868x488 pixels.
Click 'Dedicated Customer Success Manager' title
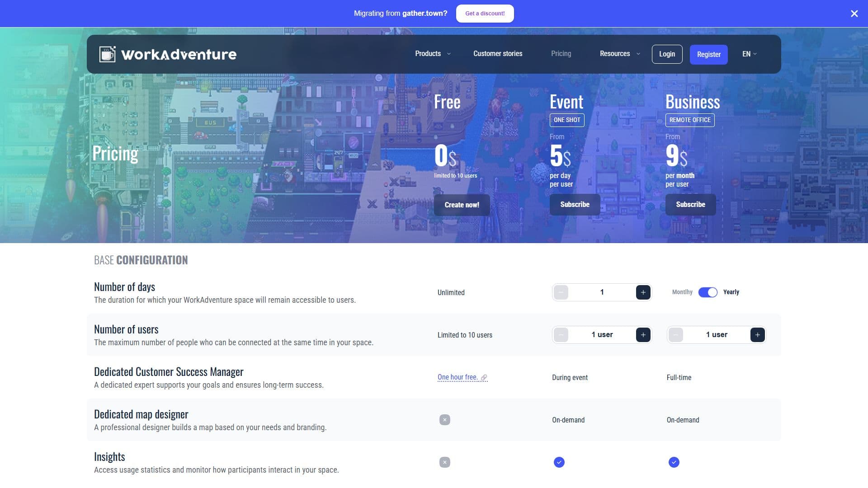click(x=169, y=372)
